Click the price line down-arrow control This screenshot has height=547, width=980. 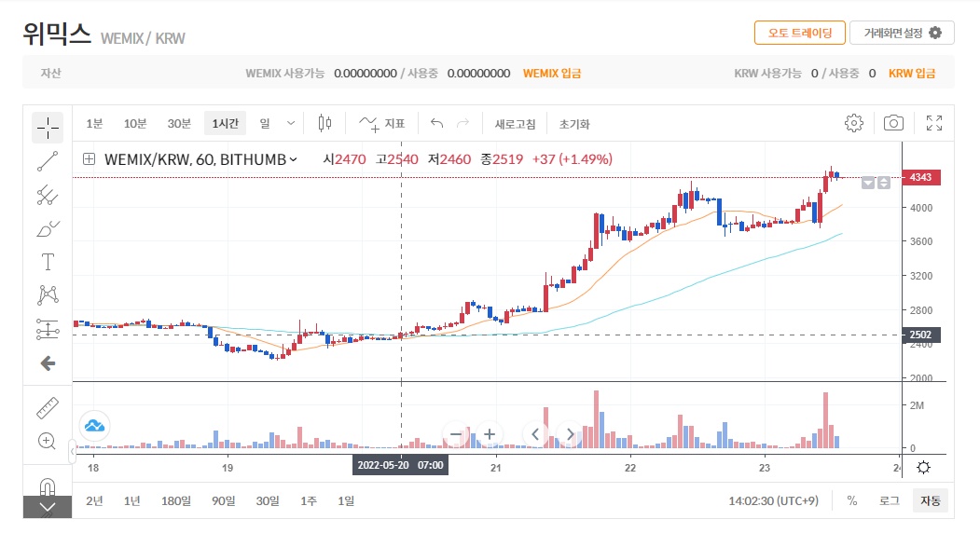[x=868, y=183]
